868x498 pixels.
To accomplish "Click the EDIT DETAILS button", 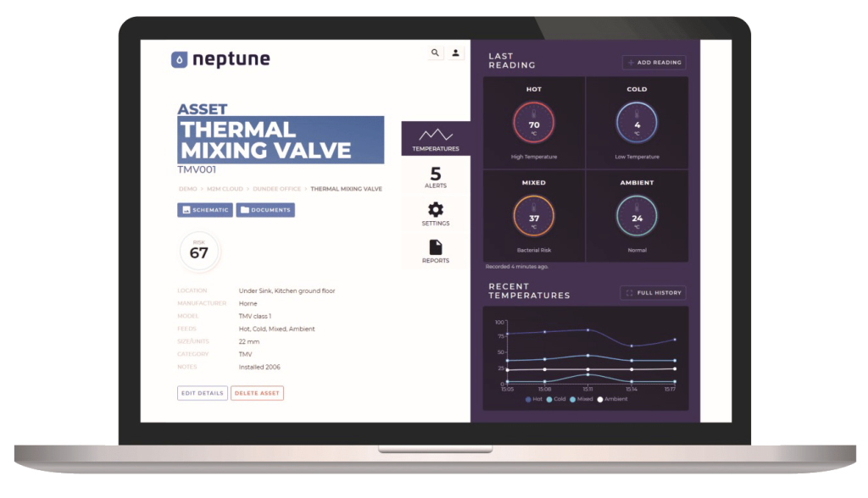I will 202,393.
